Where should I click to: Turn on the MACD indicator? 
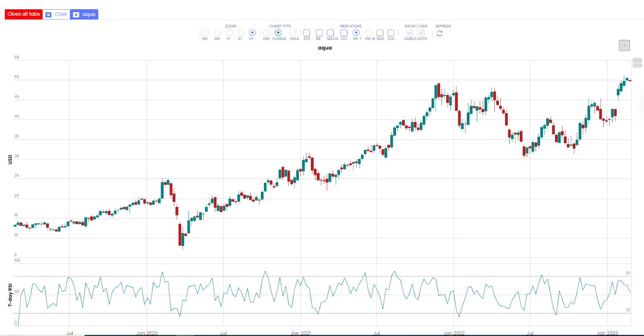[x=330, y=33]
